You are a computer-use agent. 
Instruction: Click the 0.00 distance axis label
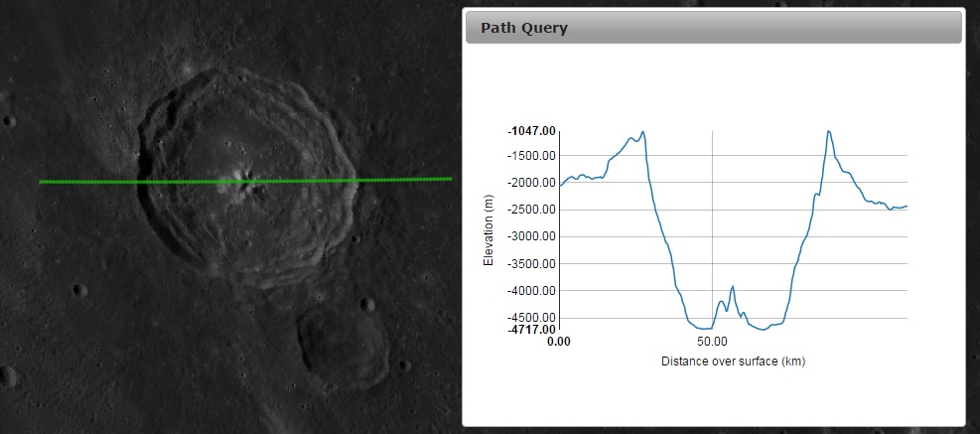coord(559,341)
